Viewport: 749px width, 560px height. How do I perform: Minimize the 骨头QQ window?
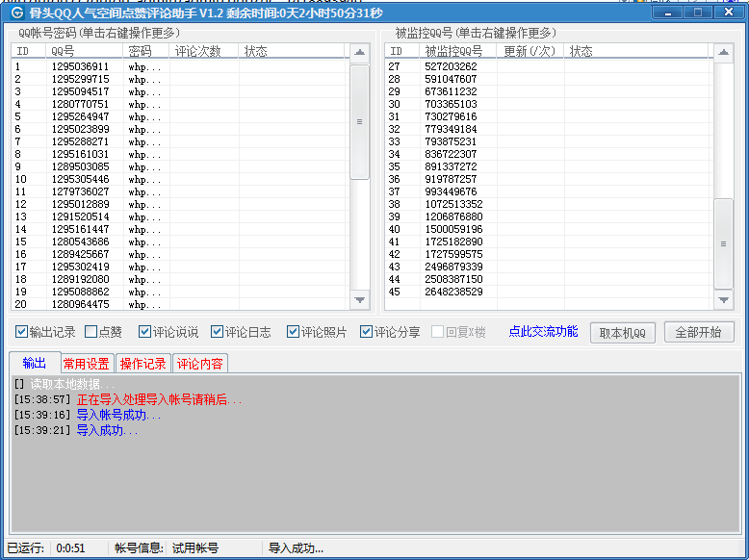click(667, 13)
